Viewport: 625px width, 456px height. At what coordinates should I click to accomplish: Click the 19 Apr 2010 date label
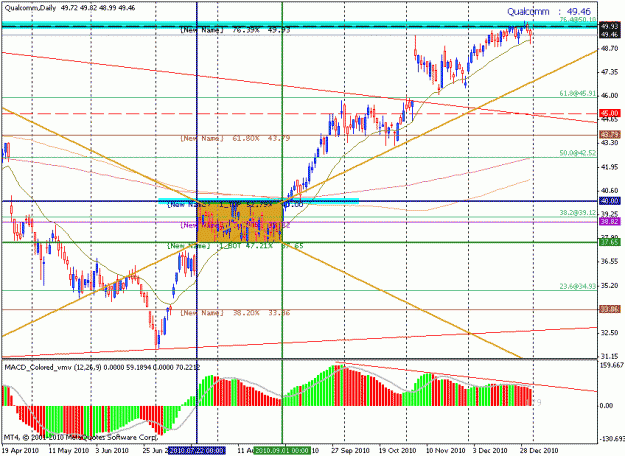point(20,450)
